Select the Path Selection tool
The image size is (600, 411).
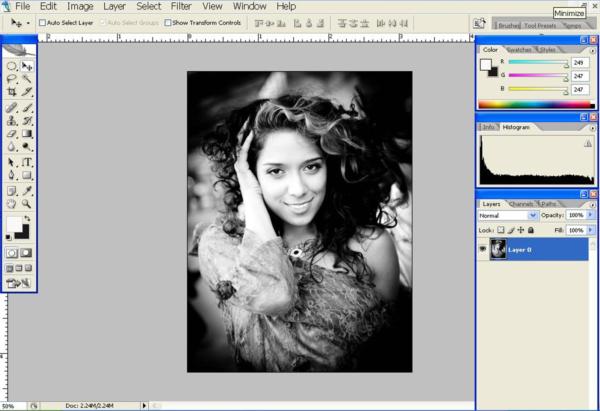tap(11, 162)
